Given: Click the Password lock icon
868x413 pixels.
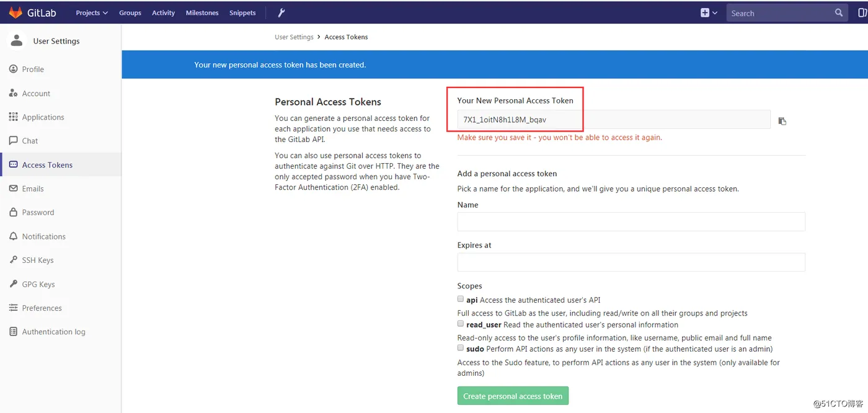Looking at the screenshot, I should pyautogui.click(x=14, y=212).
